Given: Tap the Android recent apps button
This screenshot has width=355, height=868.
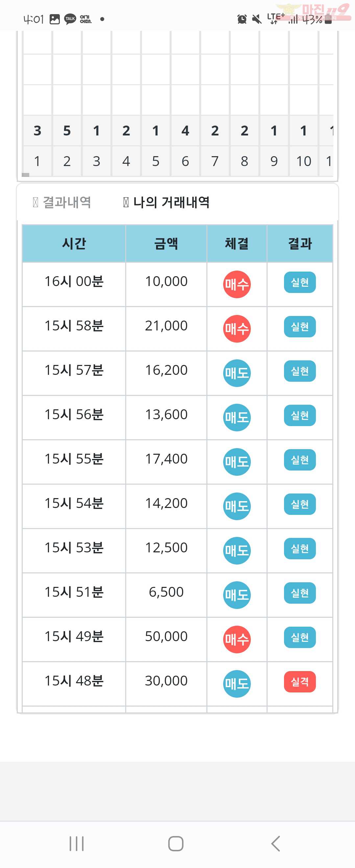Looking at the screenshot, I should coord(77,843).
